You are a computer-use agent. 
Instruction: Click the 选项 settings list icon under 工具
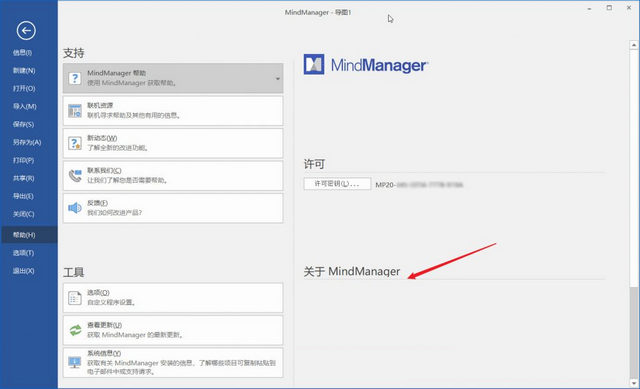tap(75, 298)
